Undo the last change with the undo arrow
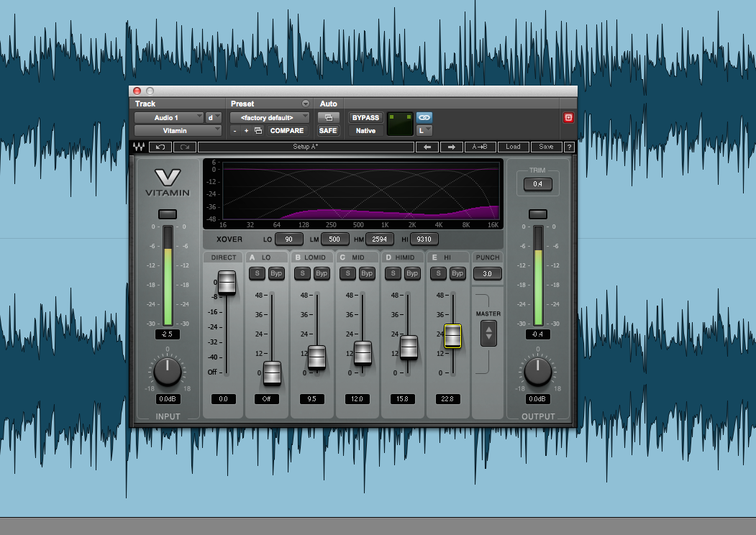The height and width of the screenshot is (535, 756). click(160, 147)
